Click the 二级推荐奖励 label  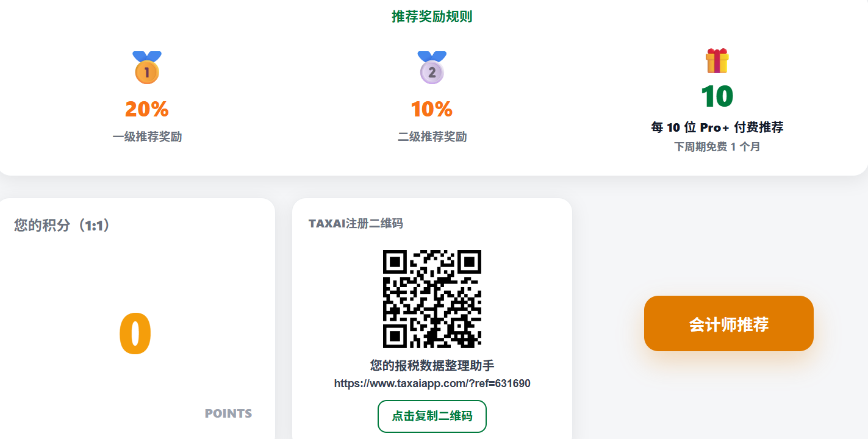(432, 137)
